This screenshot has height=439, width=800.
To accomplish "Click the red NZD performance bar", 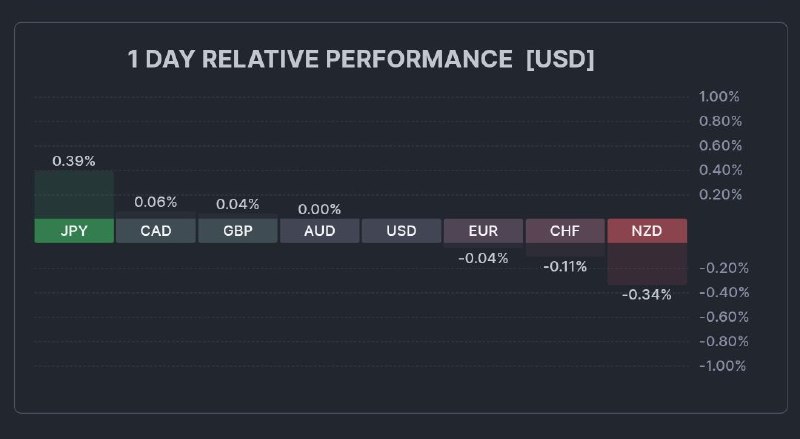I will point(647,264).
